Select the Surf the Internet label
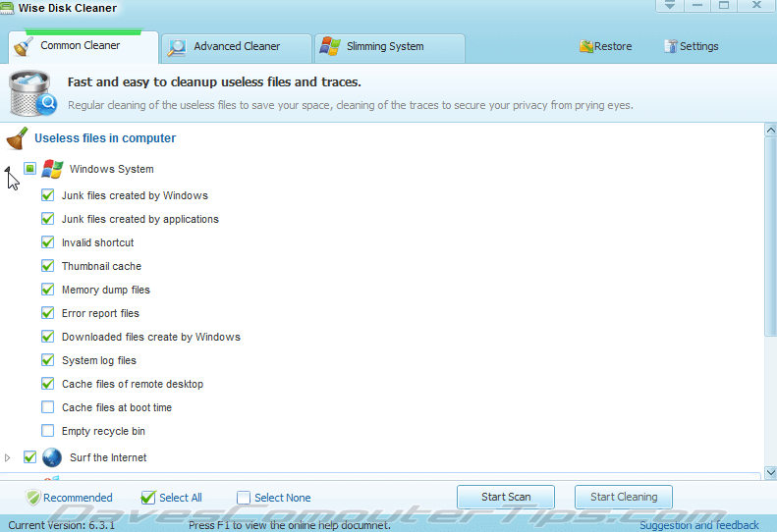Image resolution: width=777 pixels, height=532 pixels. pyautogui.click(x=108, y=457)
